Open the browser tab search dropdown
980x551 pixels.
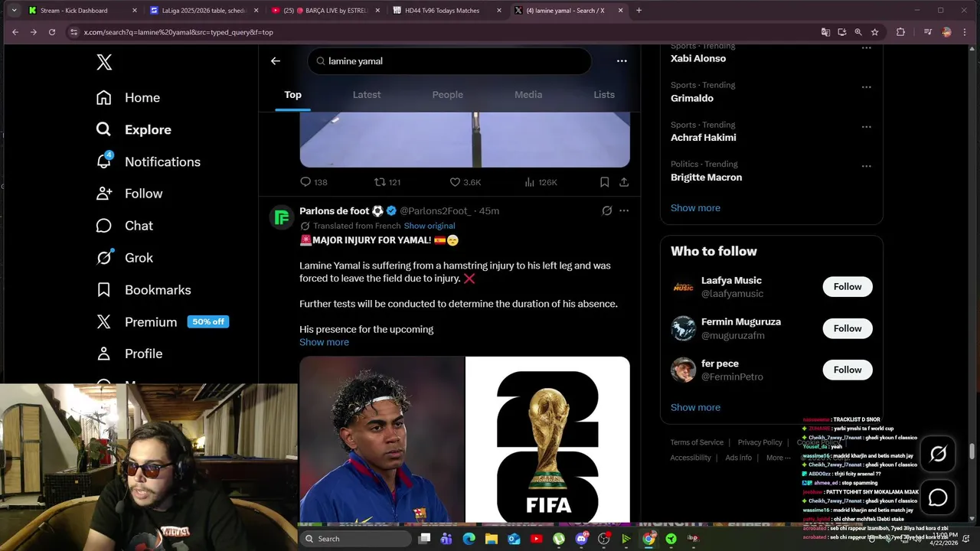tap(14, 11)
